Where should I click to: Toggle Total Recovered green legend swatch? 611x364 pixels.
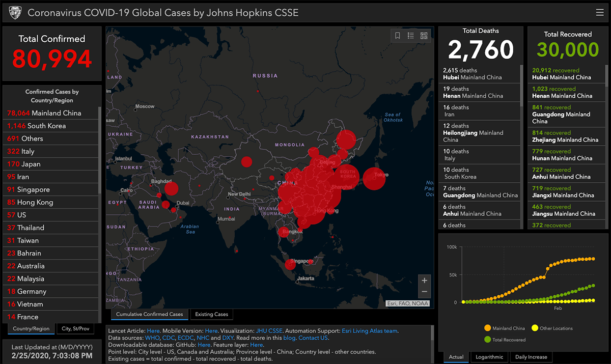point(488,340)
